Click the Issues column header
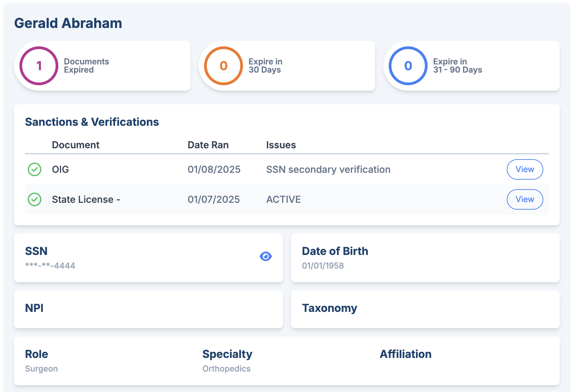 coord(281,145)
